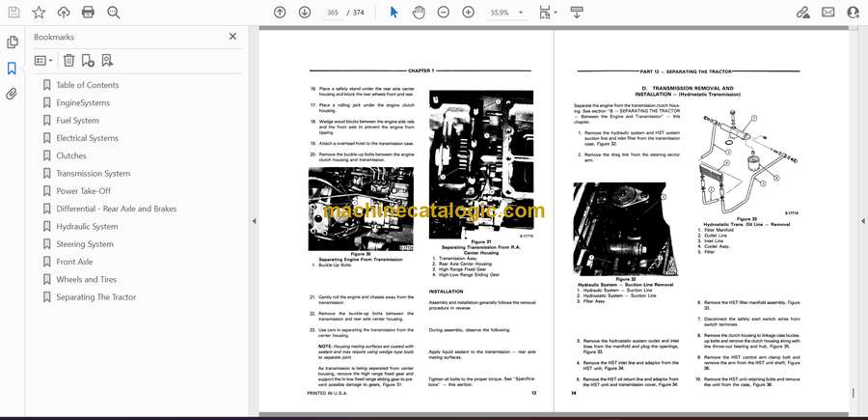868x420 pixels.
Task: Jump to Separating The Tractor bookmark
Action: pos(95,297)
